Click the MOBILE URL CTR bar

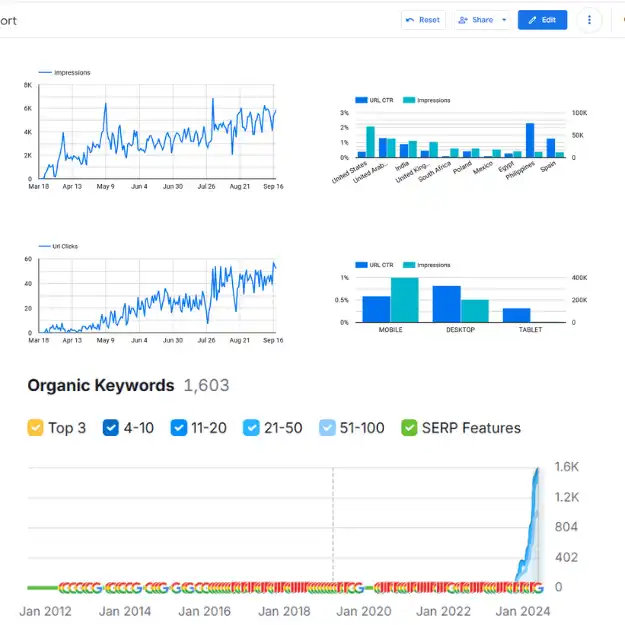(x=376, y=310)
